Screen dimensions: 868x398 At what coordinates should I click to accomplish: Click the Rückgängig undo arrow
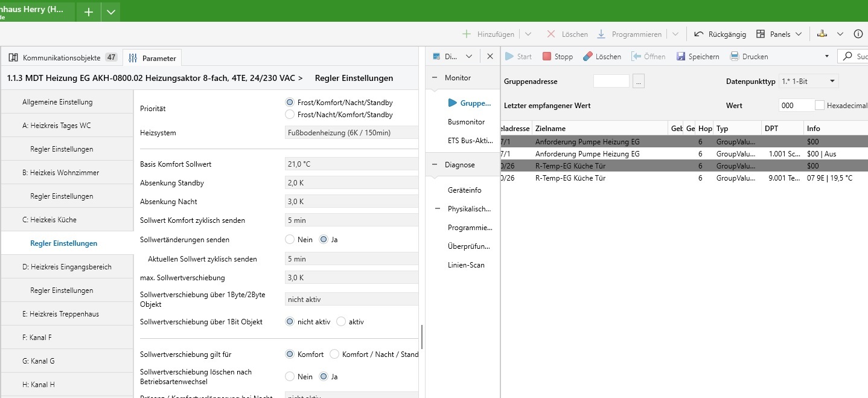click(699, 34)
